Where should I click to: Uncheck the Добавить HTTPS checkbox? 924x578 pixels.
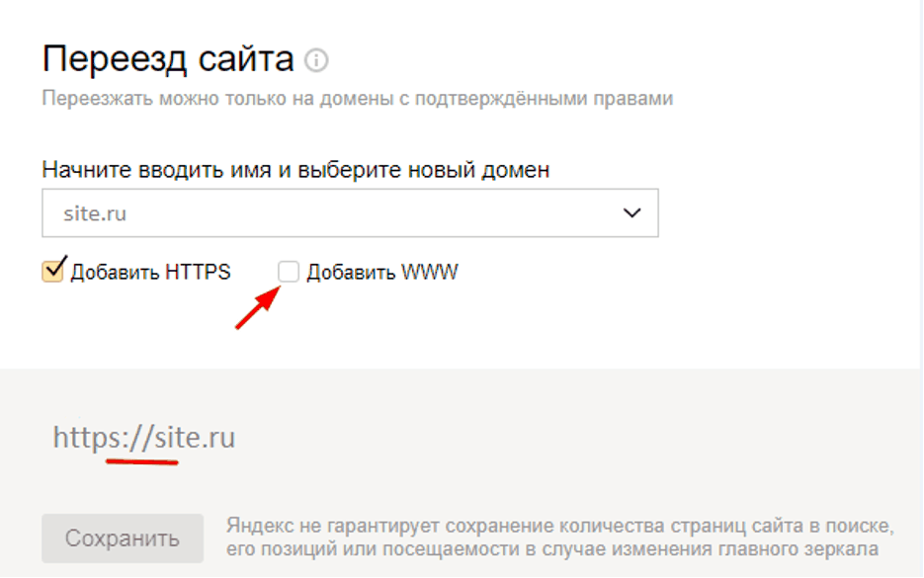tap(52, 272)
